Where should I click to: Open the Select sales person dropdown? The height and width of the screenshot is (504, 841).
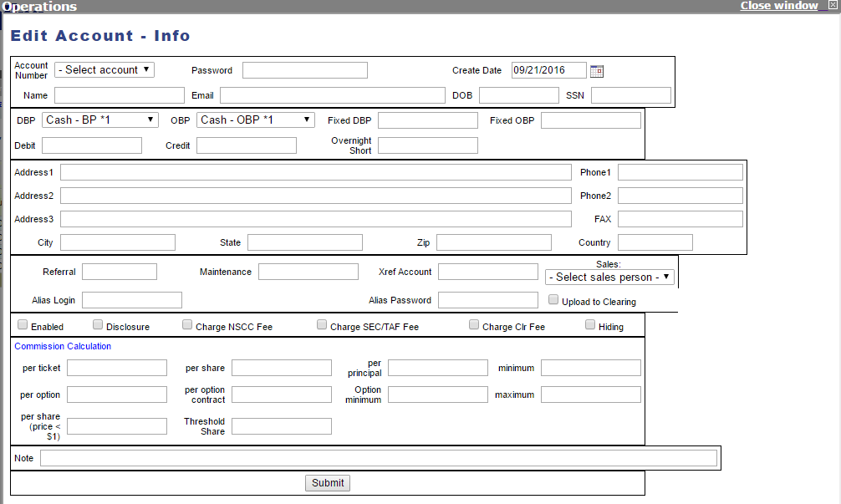(x=609, y=277)
